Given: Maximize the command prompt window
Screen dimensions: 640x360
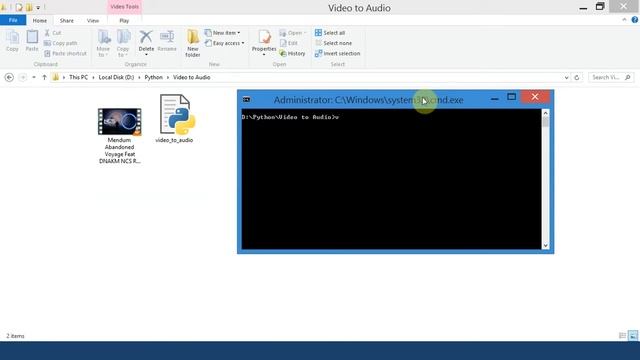Looking at the screenshot, I should click(x=511, y=97).
